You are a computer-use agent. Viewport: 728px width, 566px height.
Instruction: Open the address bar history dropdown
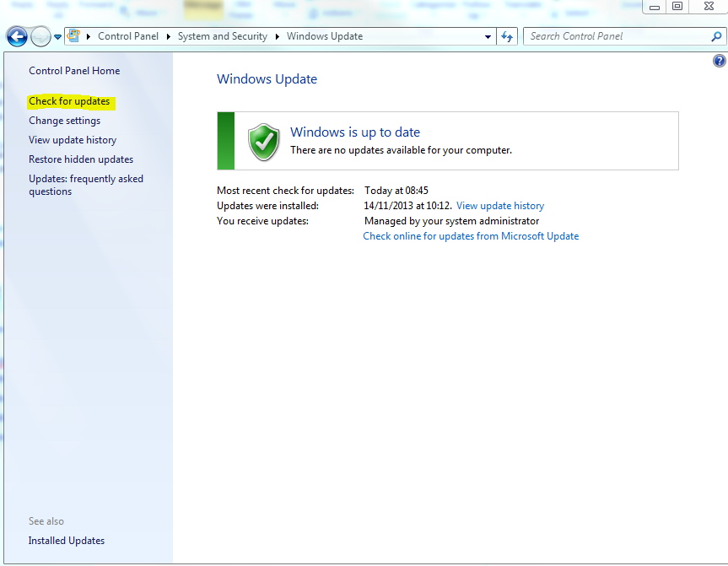488,36
